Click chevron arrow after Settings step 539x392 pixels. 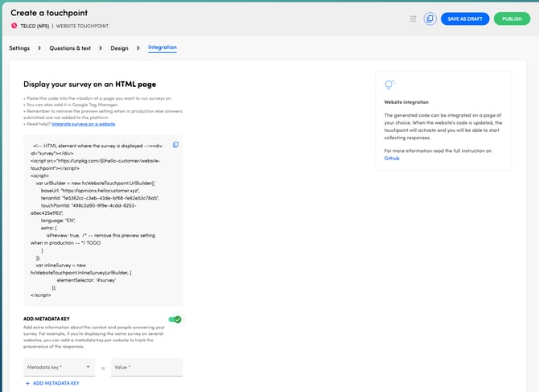click(39, 48)
